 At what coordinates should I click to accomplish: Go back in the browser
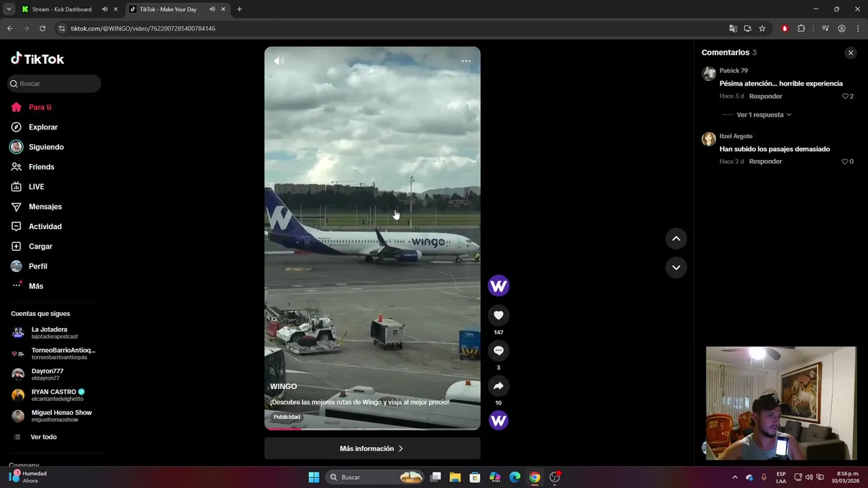pos(9,28)
